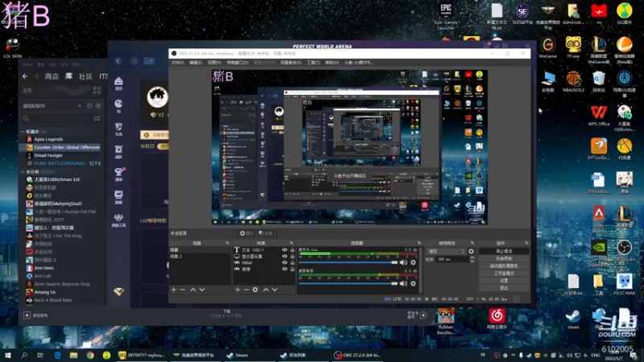Collapse 收藏夹 category in Steam library

pyautogui.click(x=23, y=131)
